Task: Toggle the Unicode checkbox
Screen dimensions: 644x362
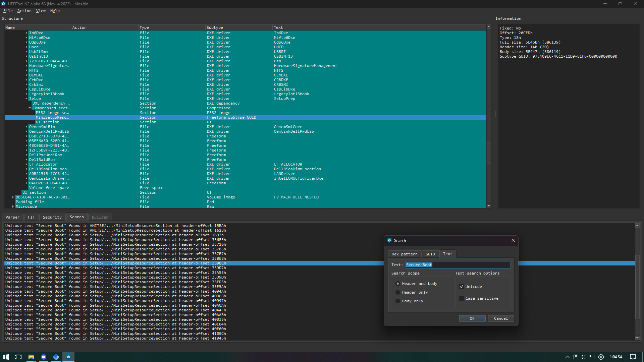Action: pyautogui.click(x=462, y=287)
